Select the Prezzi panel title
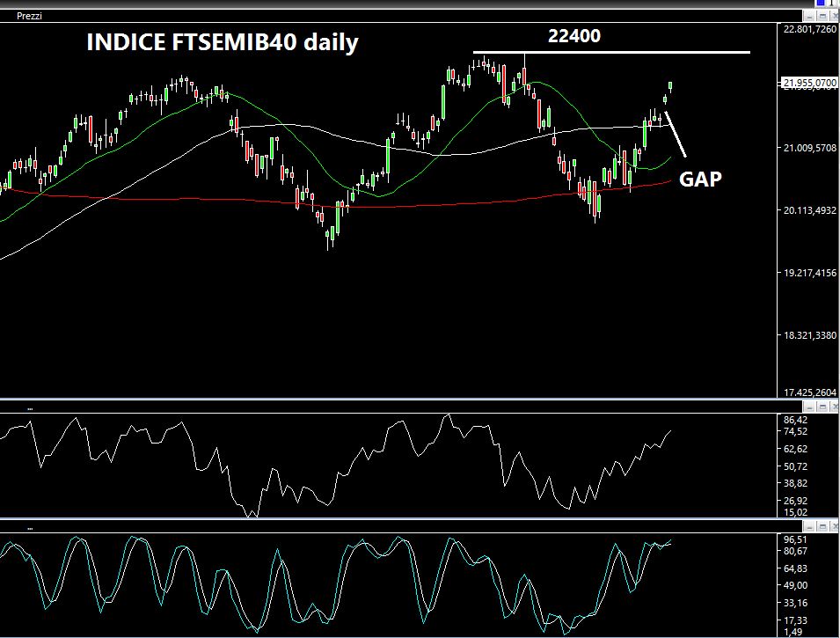Image resolution: width=840 pixels, height=638 pixels. tap(29, 16)
